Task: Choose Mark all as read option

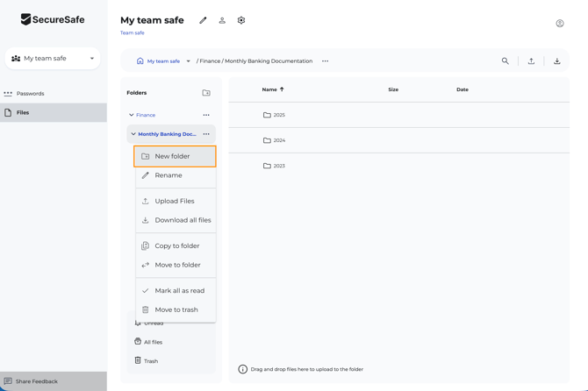Action: 179,290
